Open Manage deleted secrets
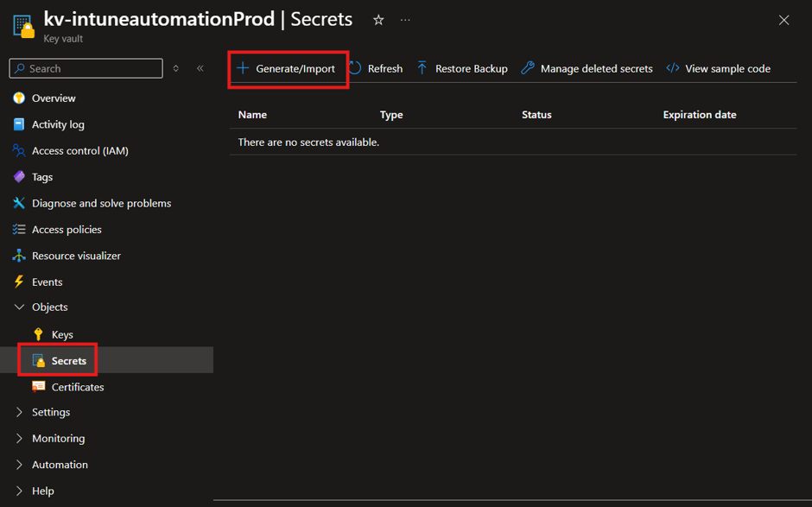The width and height of the screenshot is (812, 507). click(x=587, y=68)
